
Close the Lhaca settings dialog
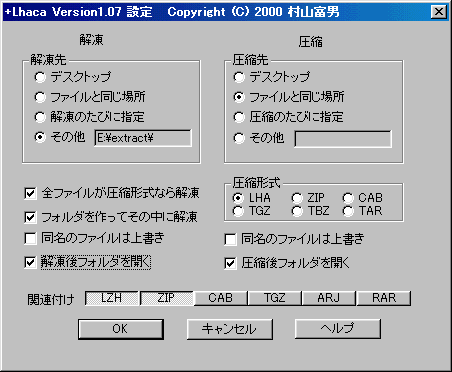(x=439, y=12)
